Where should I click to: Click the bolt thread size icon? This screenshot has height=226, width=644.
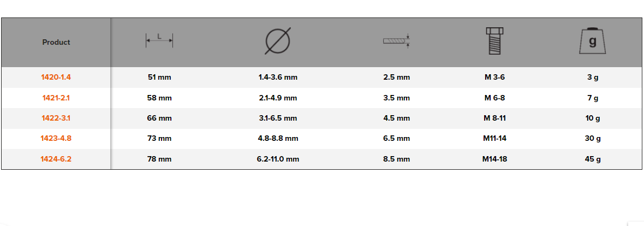pos(495,41)
